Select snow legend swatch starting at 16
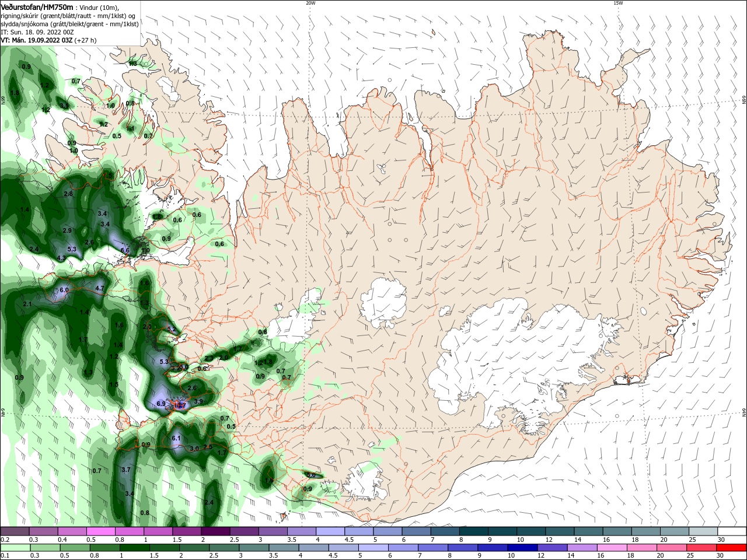 point(616,531)
